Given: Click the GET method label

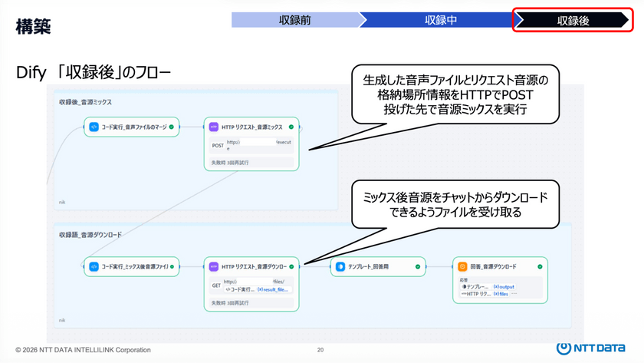Looking at the screenshot, I should 216,285.
